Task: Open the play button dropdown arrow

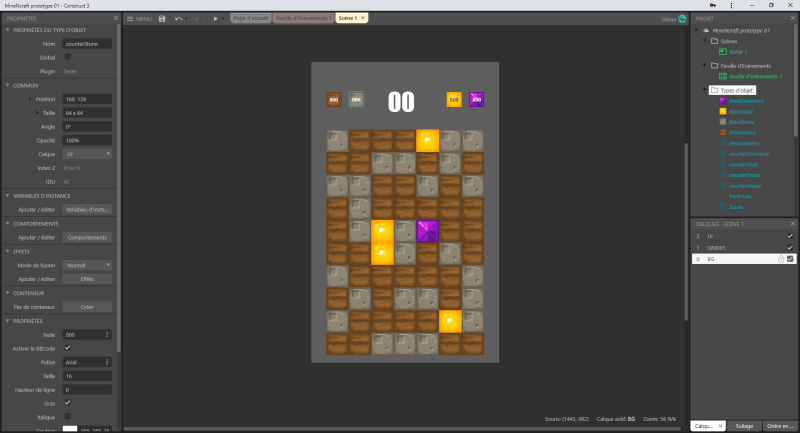Action: point(223,19)
